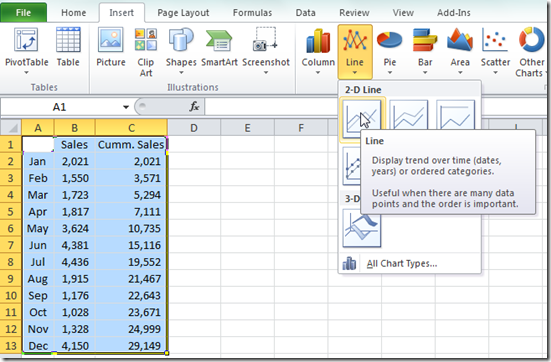Select row 7 header
Viewport: 551px width, 362px height.
point(11,245)
